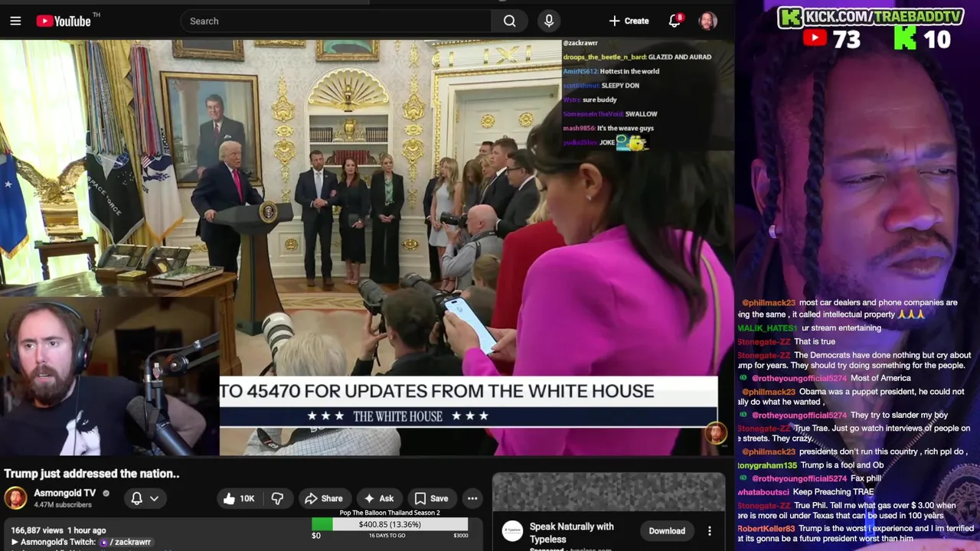Open the account avatar menu
980x551 pixels.
708,21
